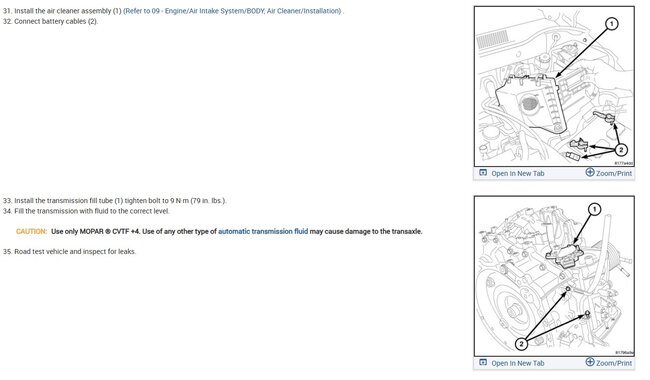Click the air cleaner assembly illustration
Image resolution: width=650 pixels, height=380 pixels.
click(554, 86)
